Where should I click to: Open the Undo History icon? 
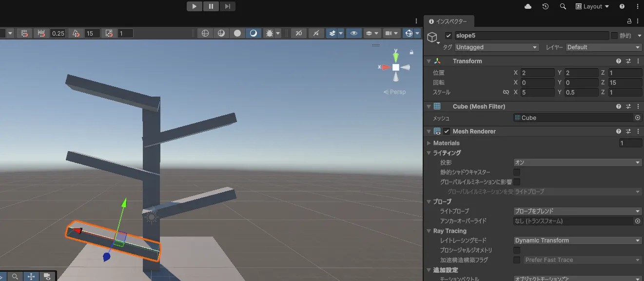click(546, 6)
